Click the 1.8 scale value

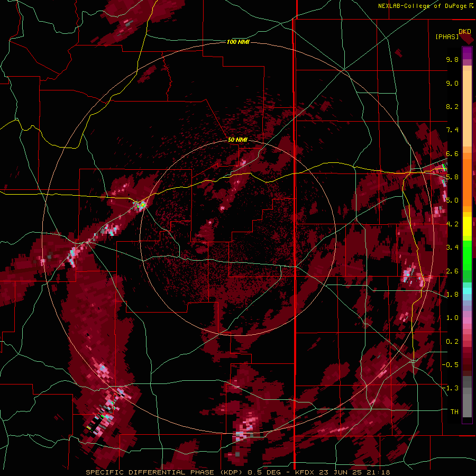click(452, 295)
